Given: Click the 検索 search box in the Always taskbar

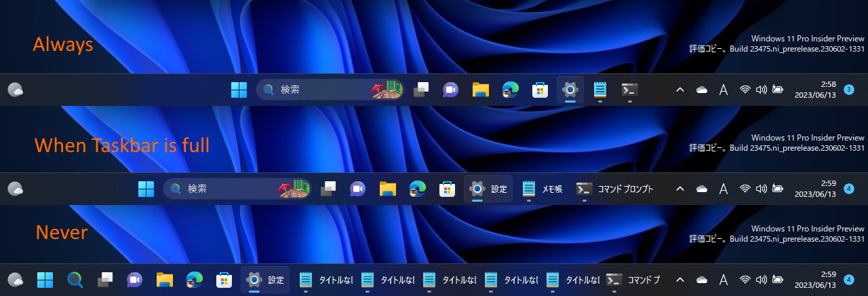Looking at the screenshot, I should pos(330,89).
